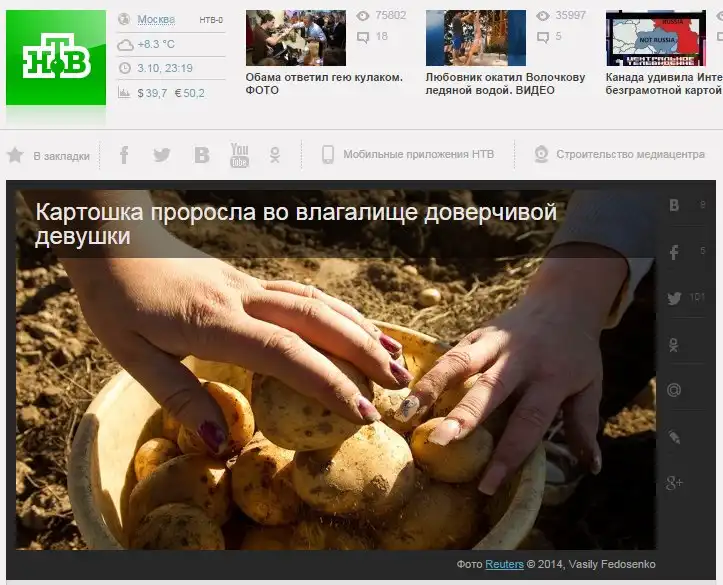Open the Канада map news thumbnail
The image size is (723, 585).
(655, 38)
